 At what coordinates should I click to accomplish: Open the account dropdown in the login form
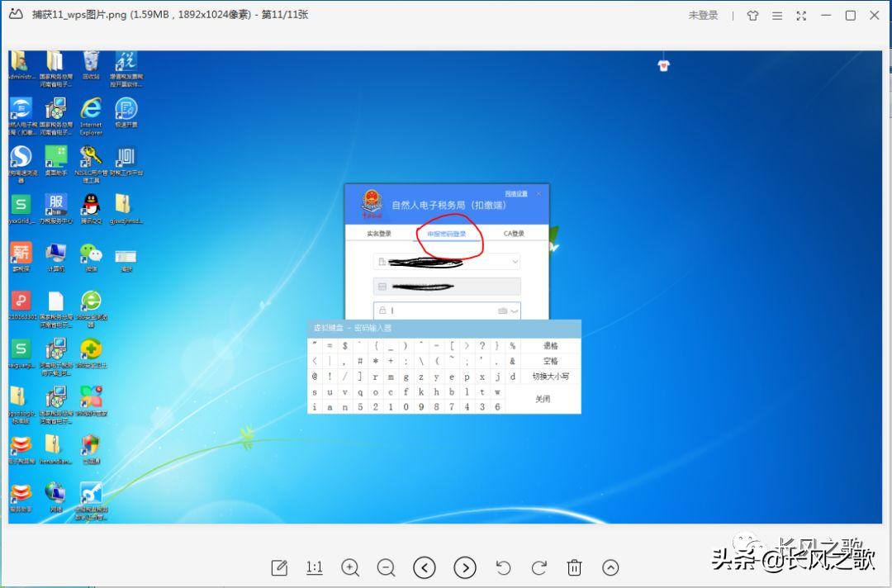pyautogui.click(x=515, y=262)
